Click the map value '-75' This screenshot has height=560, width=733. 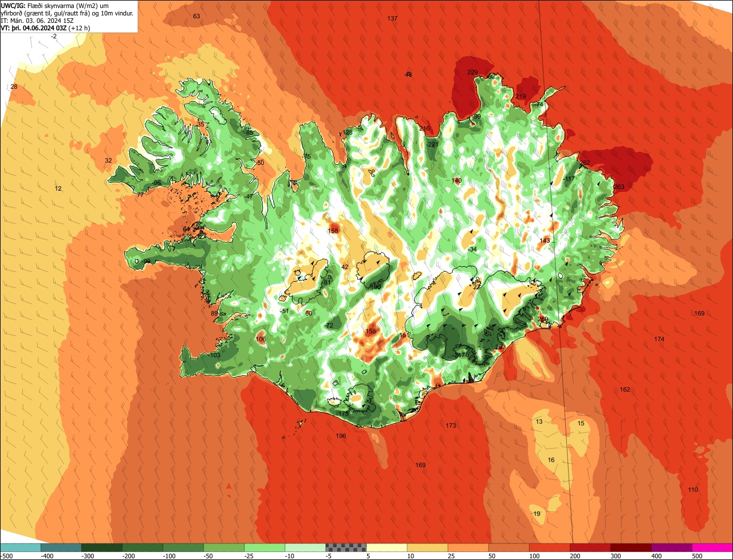306,156
